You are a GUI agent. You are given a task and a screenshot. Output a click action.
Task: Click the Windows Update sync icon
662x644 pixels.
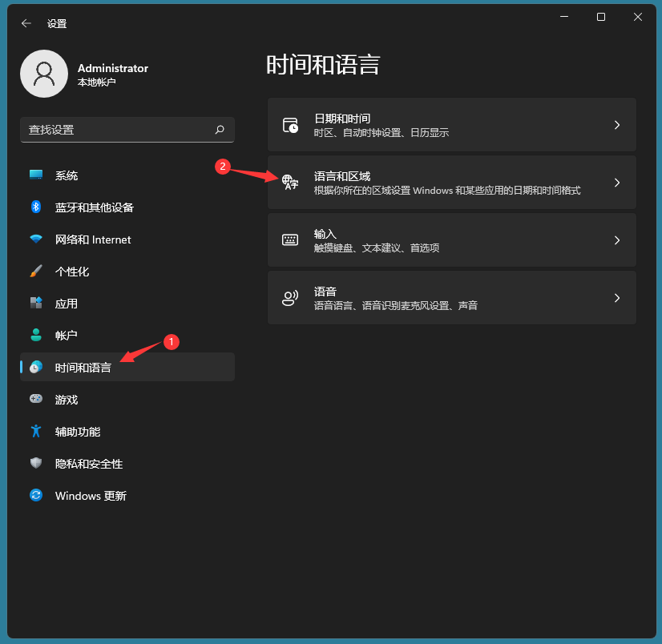click(36, 495)
